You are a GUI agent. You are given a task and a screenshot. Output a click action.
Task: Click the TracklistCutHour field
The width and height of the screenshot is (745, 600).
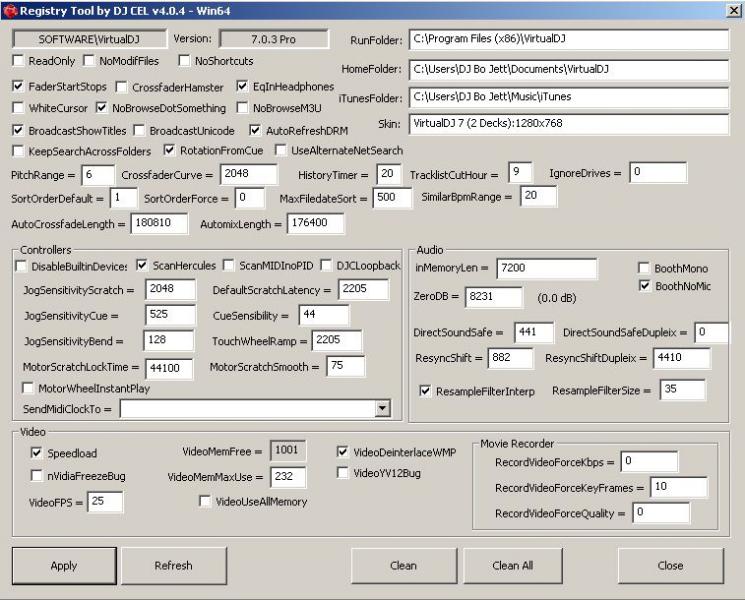(520, 172)
